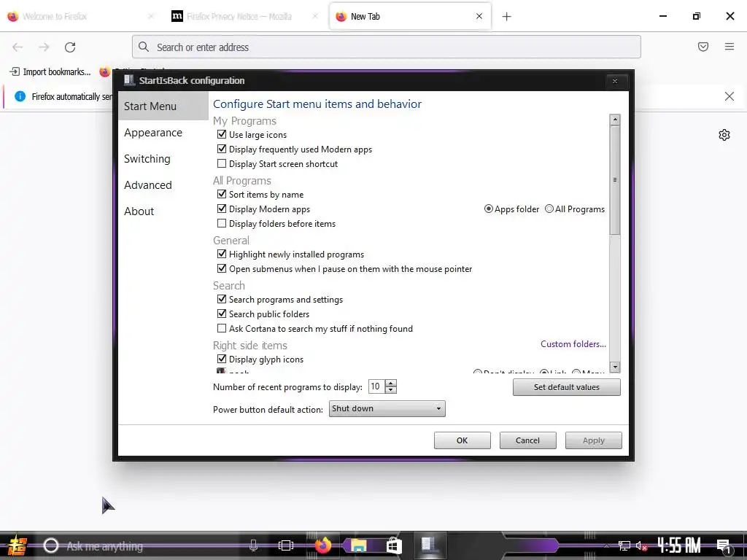Click the Firefox back arrow icon
The image size is (747, 560).
click(18, 47)
